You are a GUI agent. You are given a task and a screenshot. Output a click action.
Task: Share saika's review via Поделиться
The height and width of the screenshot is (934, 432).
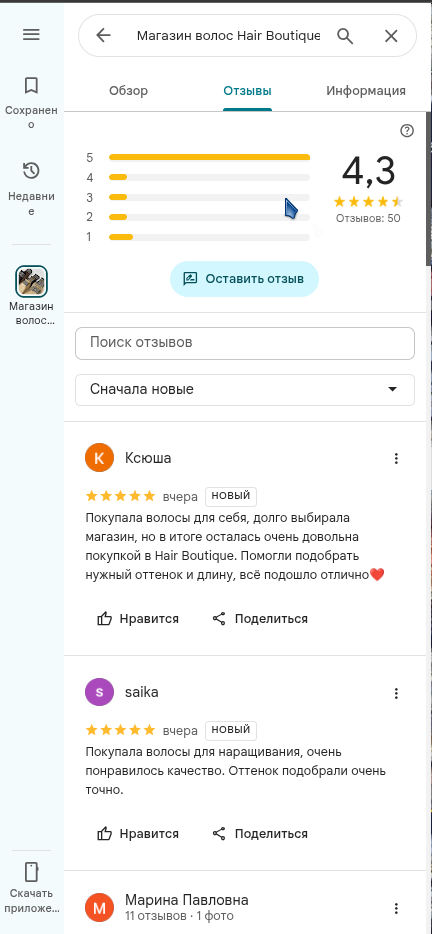pos(260,833)
